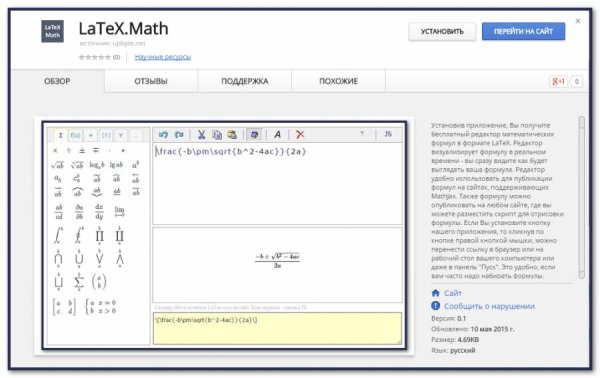Viewport: 600px width, 378px height.
Task: Click the УСТАНОВИТЬ install button
Action: point(442,31)
